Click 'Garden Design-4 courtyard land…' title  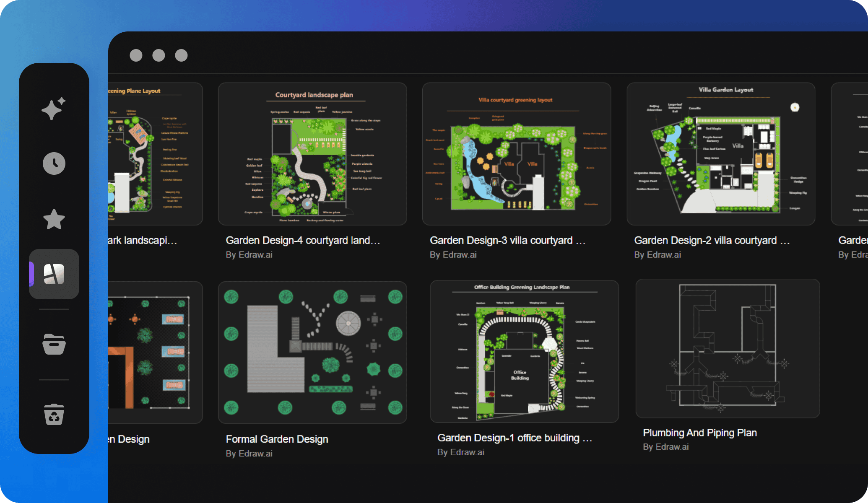tap(303, 240)
